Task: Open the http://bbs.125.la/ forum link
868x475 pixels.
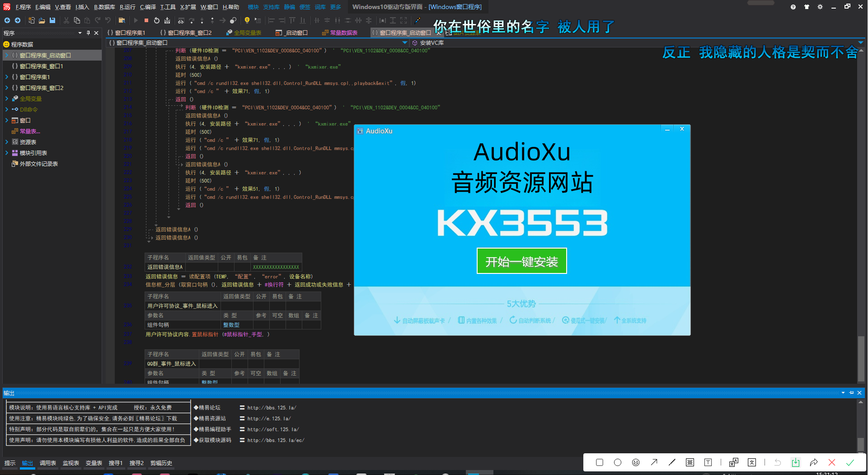Action: 271,407
